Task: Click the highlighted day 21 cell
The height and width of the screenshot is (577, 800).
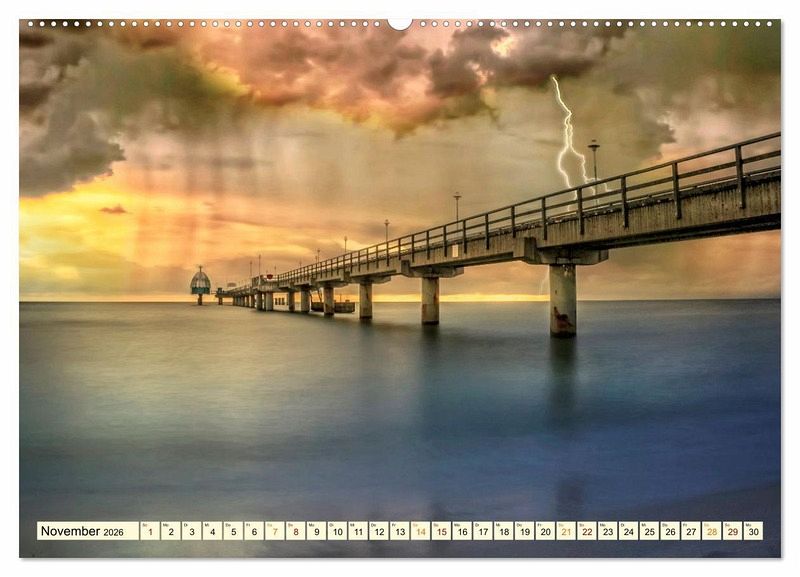Action: (x=566, y=531)
